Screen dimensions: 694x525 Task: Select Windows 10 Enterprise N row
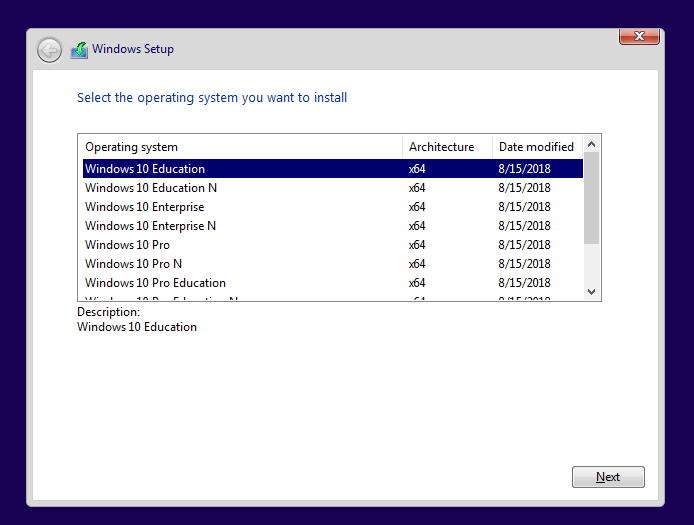[x=333, y=226]
